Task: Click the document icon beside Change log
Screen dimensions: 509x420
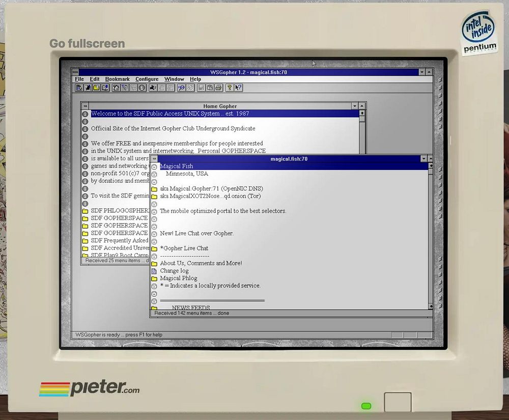Action: point(154,271)
